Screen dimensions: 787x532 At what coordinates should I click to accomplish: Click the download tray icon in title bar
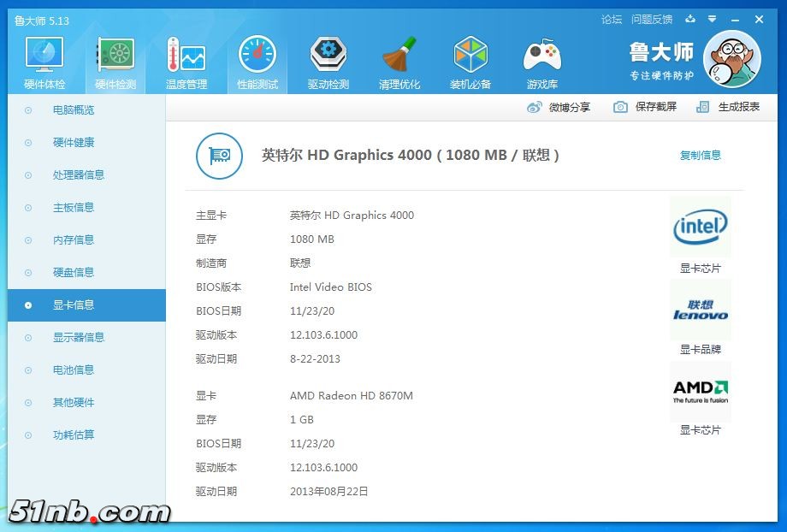pyautogui.click(x=689, y=19)
